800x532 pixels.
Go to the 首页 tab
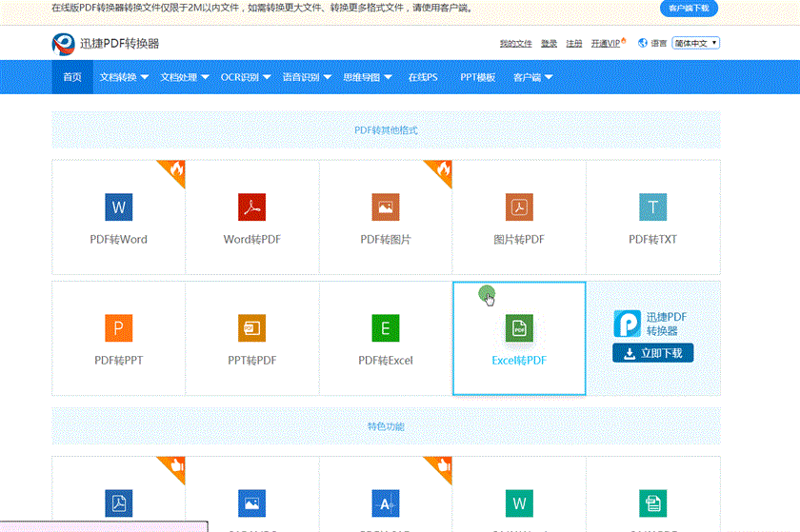tap(72, 77)
